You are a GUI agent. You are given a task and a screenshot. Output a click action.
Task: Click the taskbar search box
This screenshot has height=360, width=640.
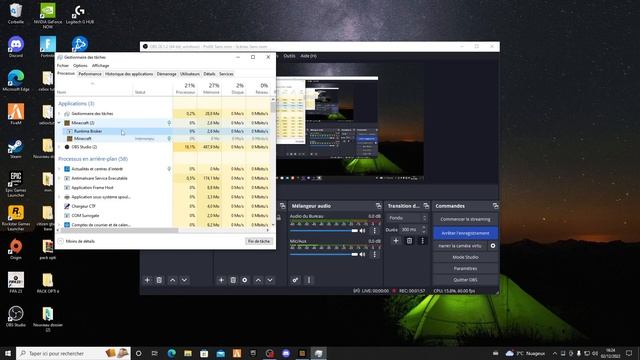(73, 353)
